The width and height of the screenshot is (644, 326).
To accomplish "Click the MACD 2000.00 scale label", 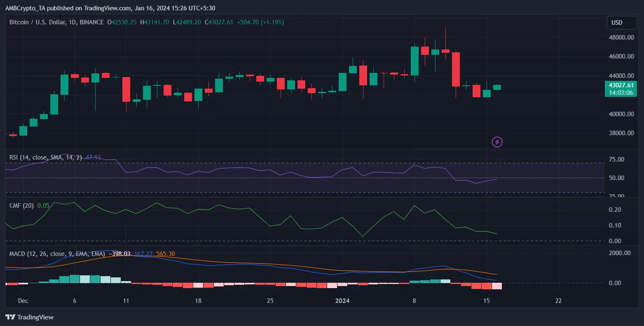I will tap(620, 253).
